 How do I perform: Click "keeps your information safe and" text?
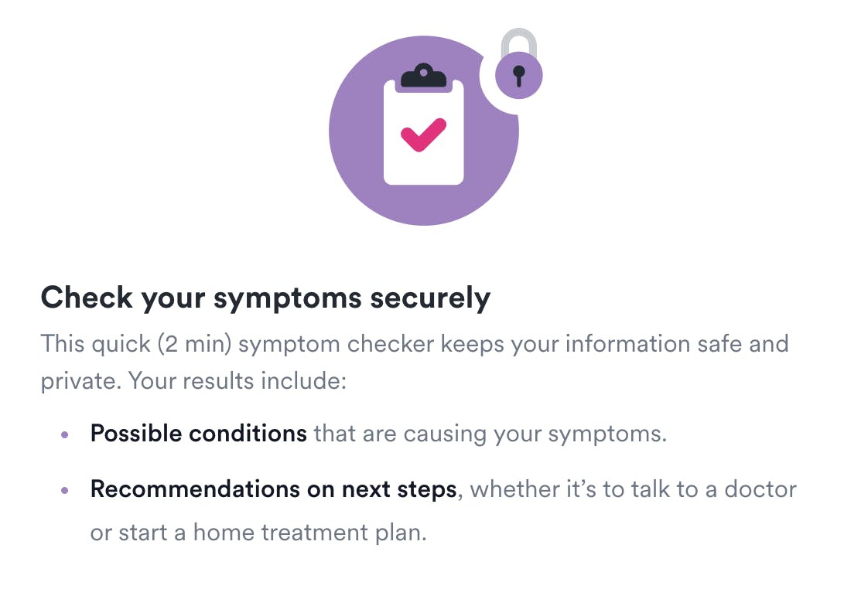click(x=614, y=343)
